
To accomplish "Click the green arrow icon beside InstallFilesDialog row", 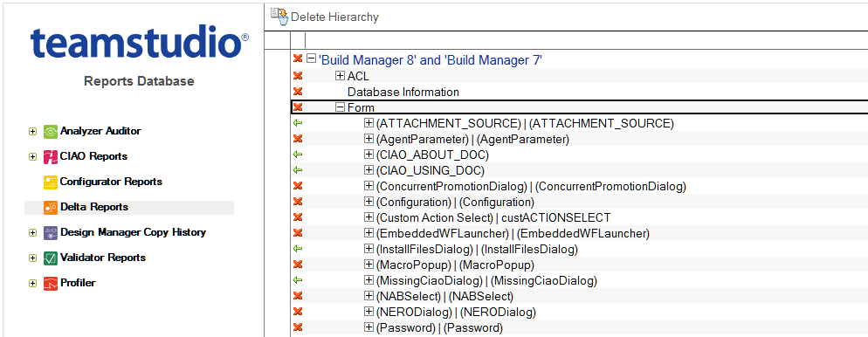I will (x=298, y=249).
